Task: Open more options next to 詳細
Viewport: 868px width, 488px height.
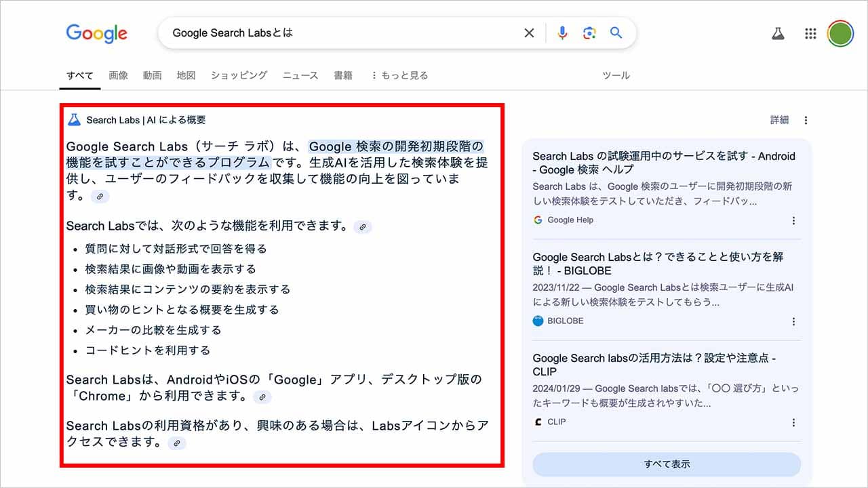Action: click(806, 120)
